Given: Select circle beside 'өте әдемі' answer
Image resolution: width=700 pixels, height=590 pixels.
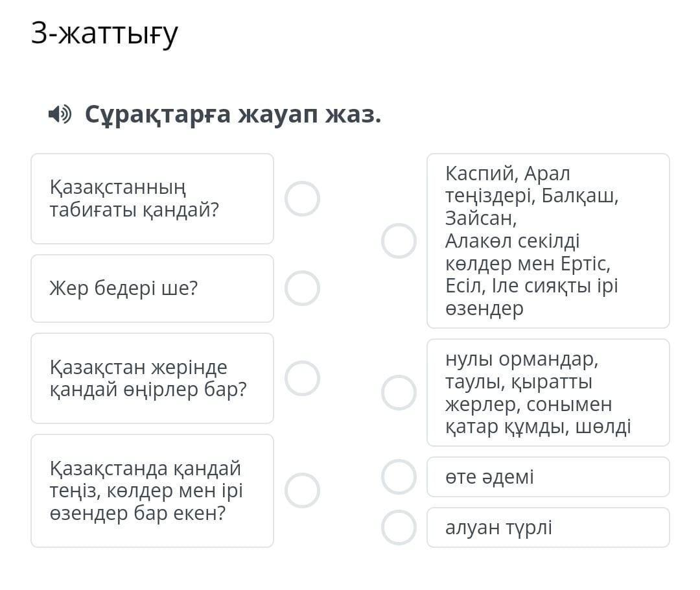Looking at the screenshot, I should pyautogui.click(x=399, y=477).
